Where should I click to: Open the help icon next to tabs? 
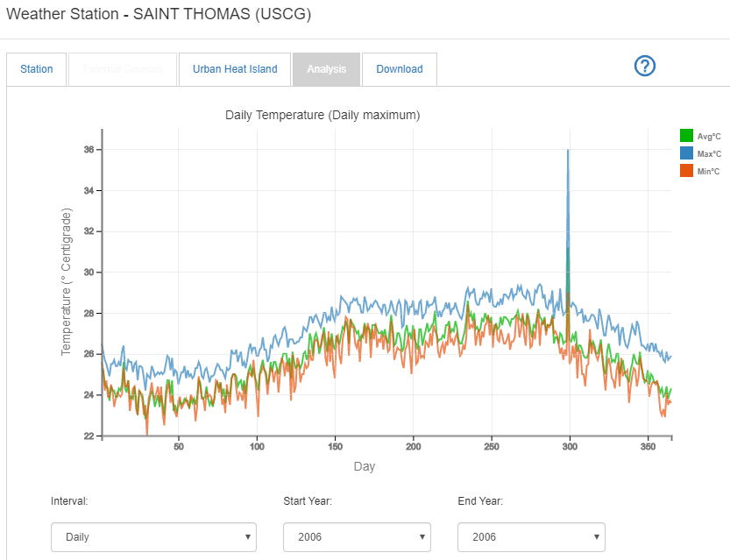(644, 66)
